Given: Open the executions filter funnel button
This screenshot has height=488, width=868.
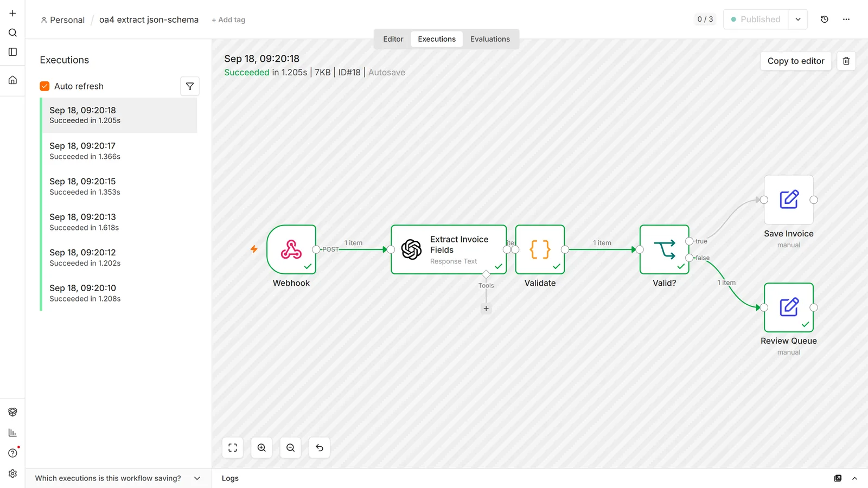Looking at the screenshot, I should [190, 86].
